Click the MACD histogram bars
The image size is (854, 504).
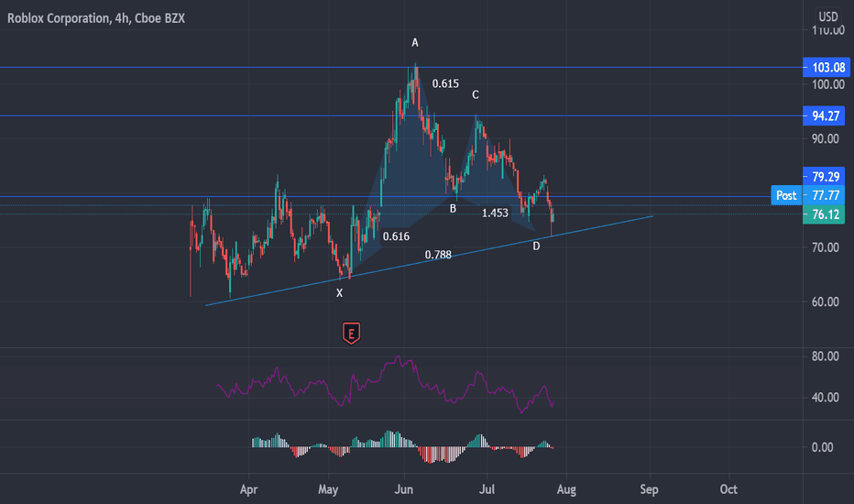pos(402,447)
